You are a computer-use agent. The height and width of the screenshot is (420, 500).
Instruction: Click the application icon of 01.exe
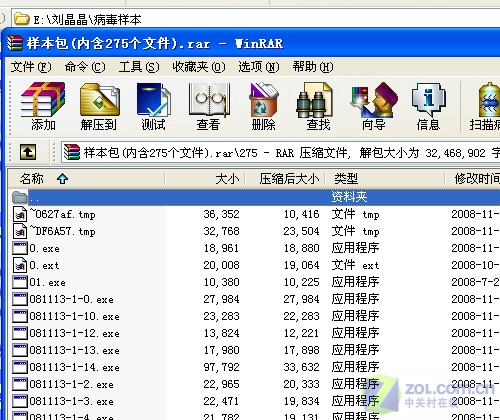coord(20,282)
